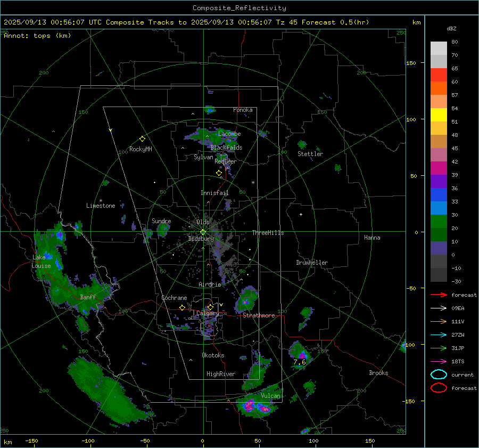
Task: Click the red forecast arrow in legend
Action: (x=439, y=295)
